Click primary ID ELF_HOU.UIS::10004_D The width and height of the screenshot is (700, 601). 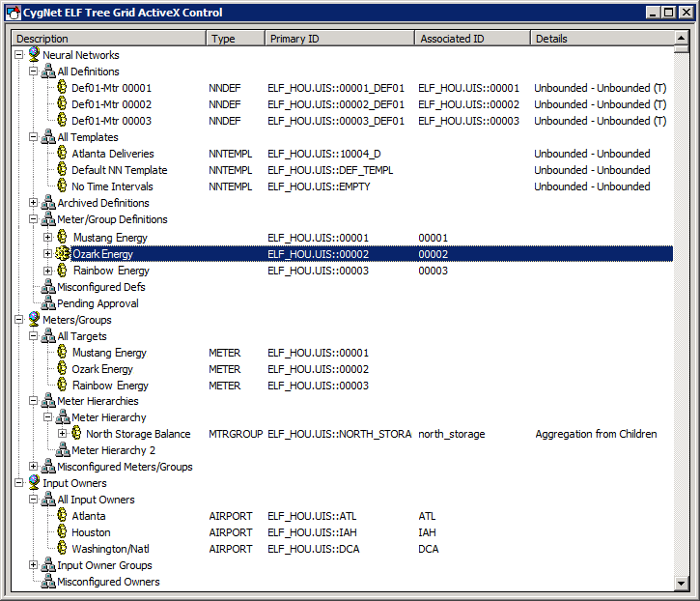click(x=324, y=154)
